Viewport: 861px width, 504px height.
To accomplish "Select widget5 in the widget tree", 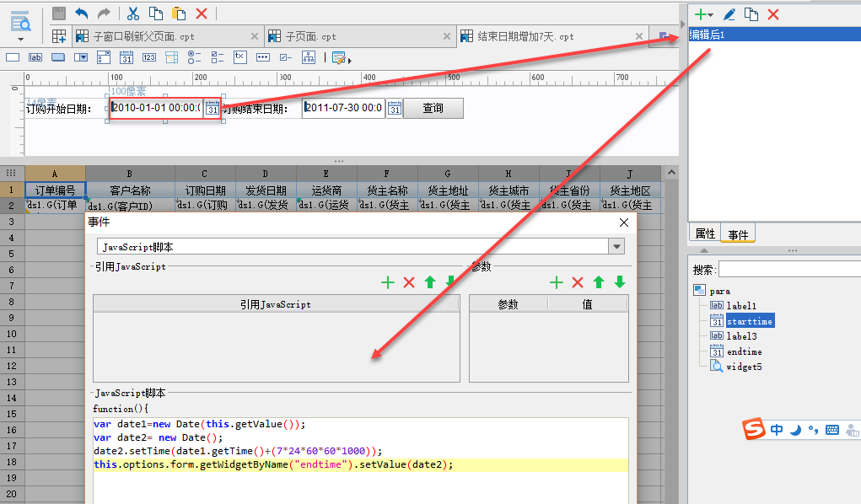I will [x=744, y=367].
